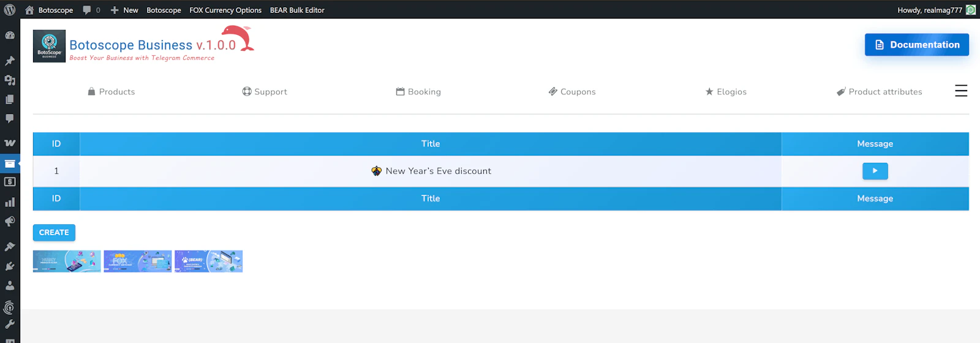Open the Marketing megaphone sidebar icon
This screenshot has width=980, height=343.
(x=10, y=221)
